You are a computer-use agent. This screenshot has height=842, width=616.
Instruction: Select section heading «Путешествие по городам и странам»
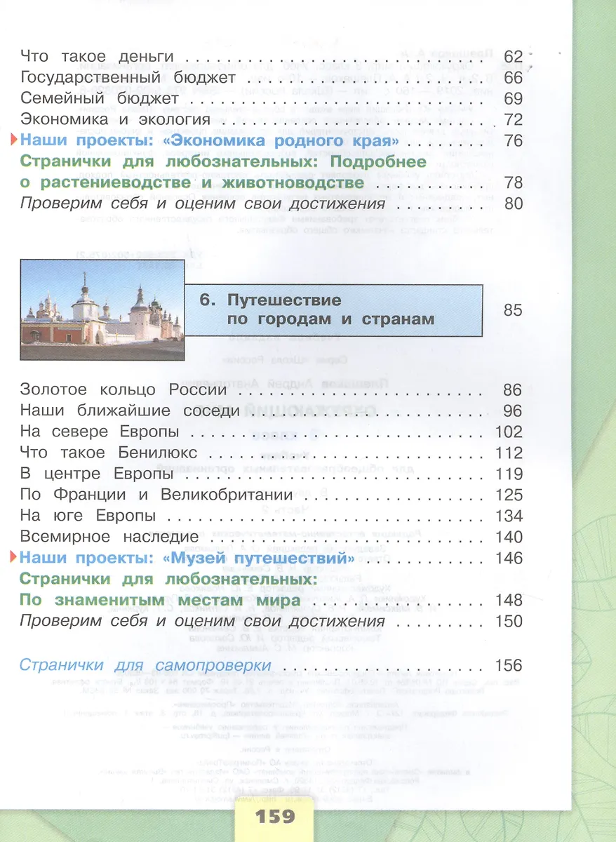[x=330, y=309]
